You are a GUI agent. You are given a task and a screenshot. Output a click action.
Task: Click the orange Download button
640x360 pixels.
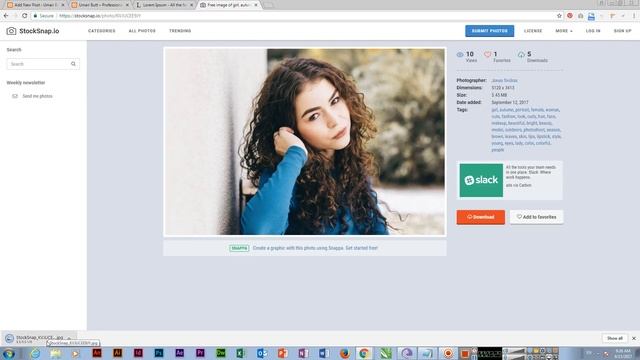[480, 217]
